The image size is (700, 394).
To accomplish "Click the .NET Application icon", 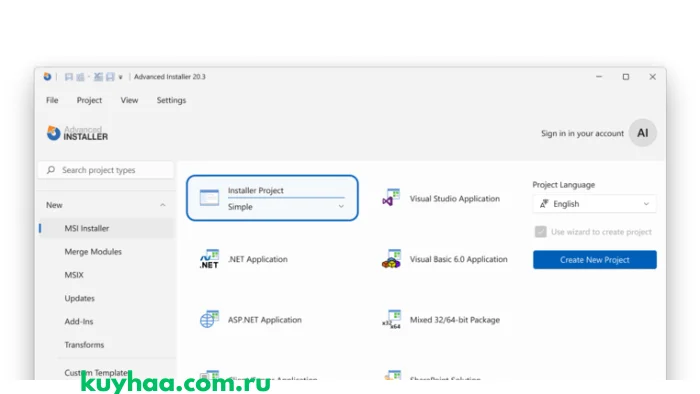I will click(209, 259).
